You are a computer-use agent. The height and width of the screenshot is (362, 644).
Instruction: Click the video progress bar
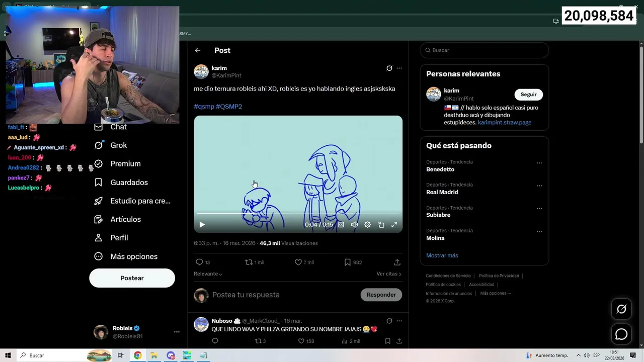pyautogui.click(x=298, y=214)
